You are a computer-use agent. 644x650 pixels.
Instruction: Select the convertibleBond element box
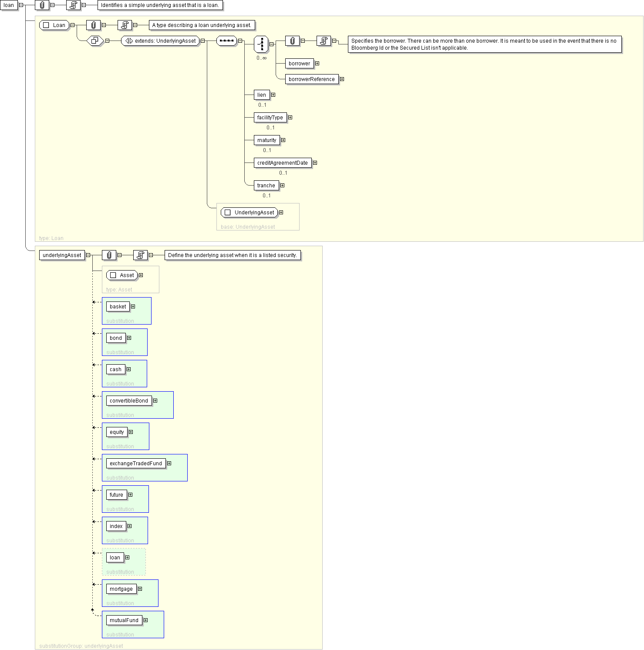129,401
